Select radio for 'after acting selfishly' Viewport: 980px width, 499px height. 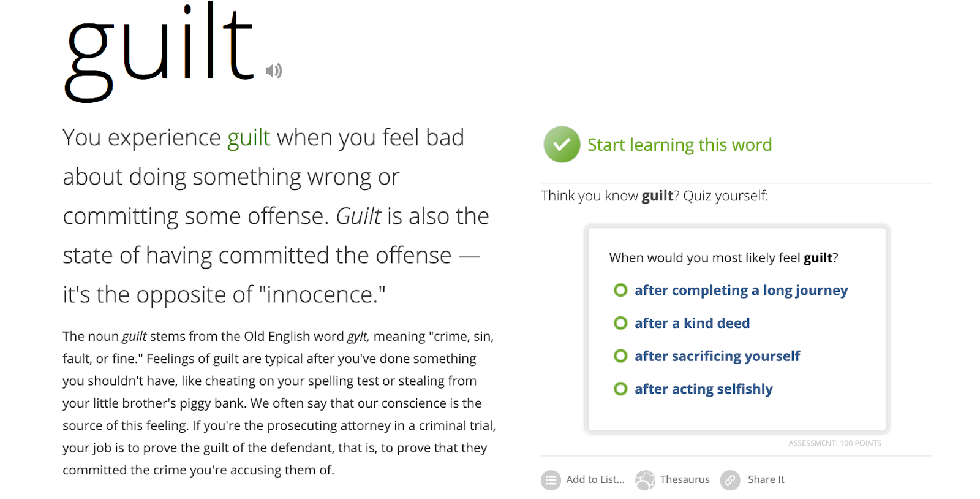620,389
